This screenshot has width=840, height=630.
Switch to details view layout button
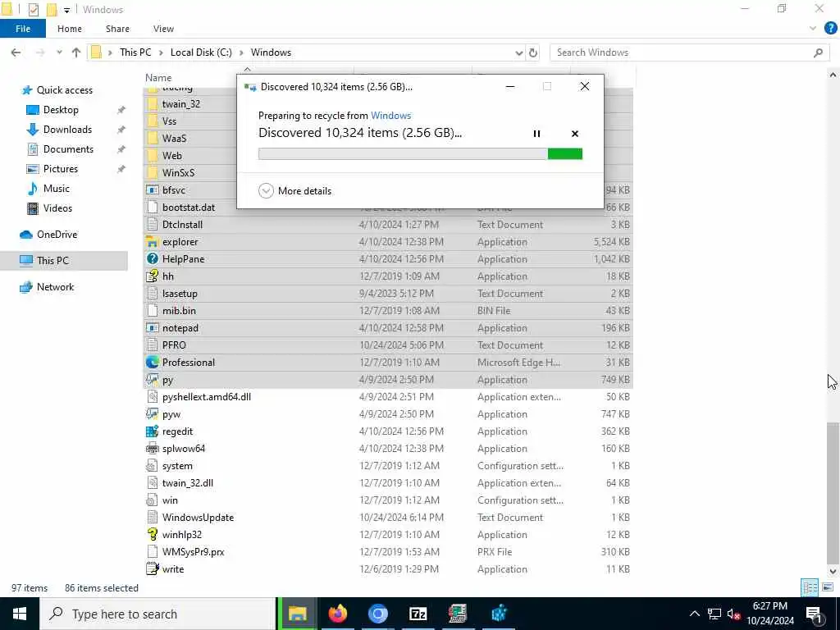tap(810, 587)
